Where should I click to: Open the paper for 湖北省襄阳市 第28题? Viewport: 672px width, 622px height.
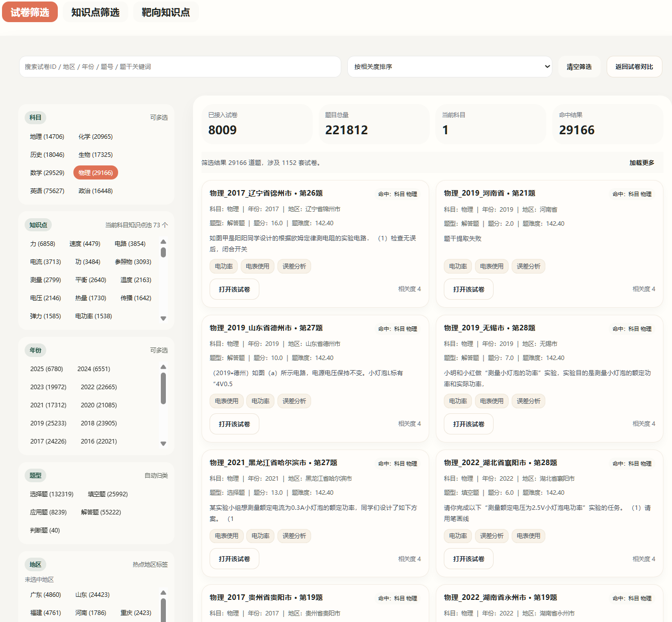[x=468, y=559]
